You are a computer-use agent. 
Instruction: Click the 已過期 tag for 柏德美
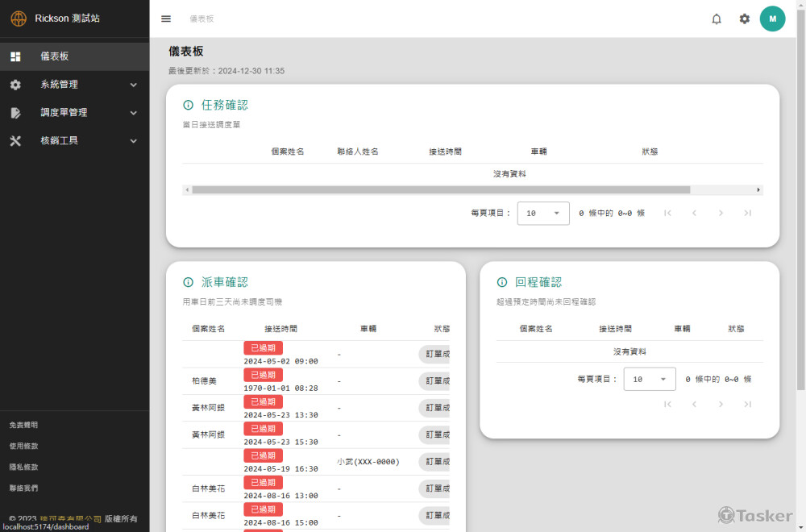[x=263, y=375]
